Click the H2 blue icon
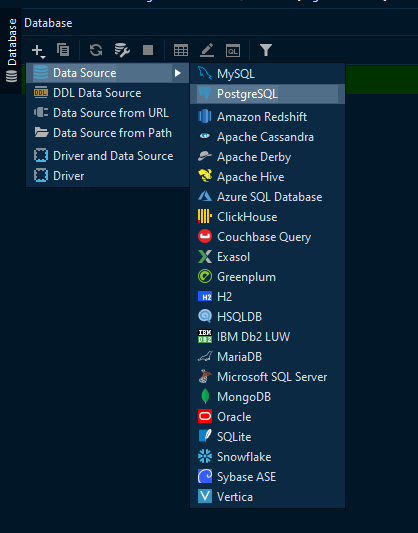The image size is (418, 533). [205, 296]
